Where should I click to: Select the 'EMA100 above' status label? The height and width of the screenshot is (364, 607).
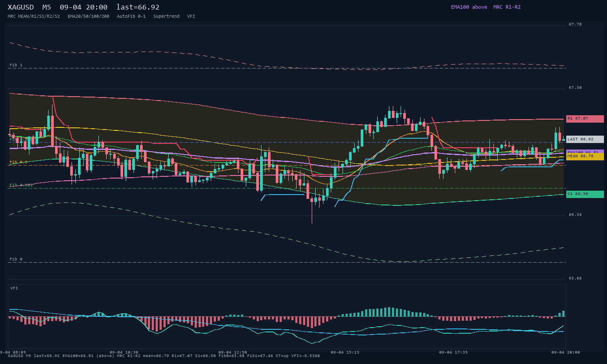click(469, 7)
